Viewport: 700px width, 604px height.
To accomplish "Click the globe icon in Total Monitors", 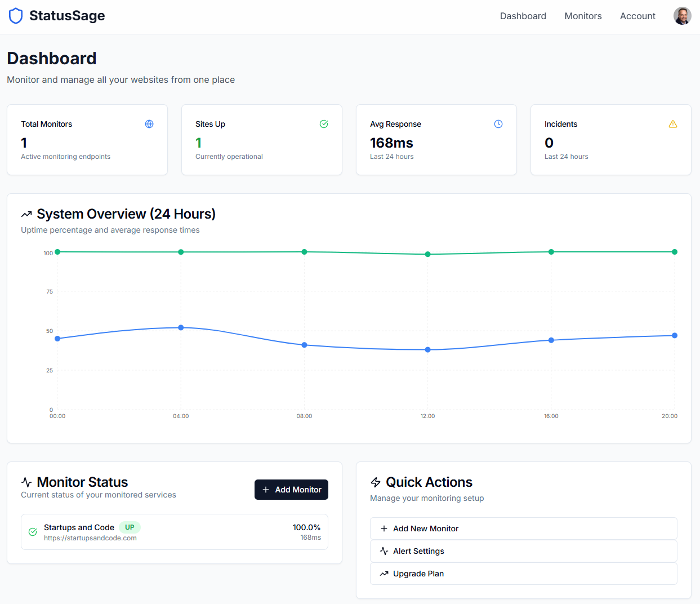I will click(x=149, y=124).
